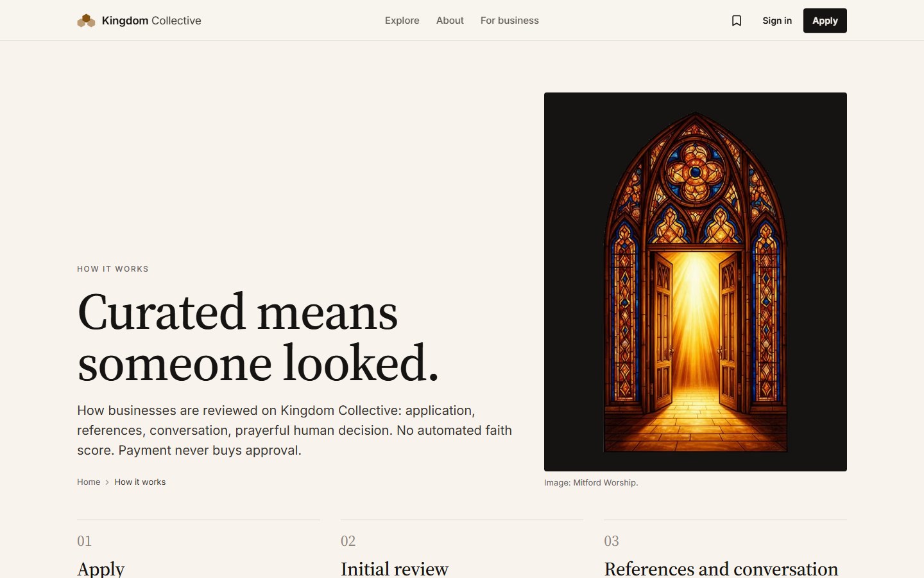
Task: Go to the About page
Action: [x=450, y=21]
